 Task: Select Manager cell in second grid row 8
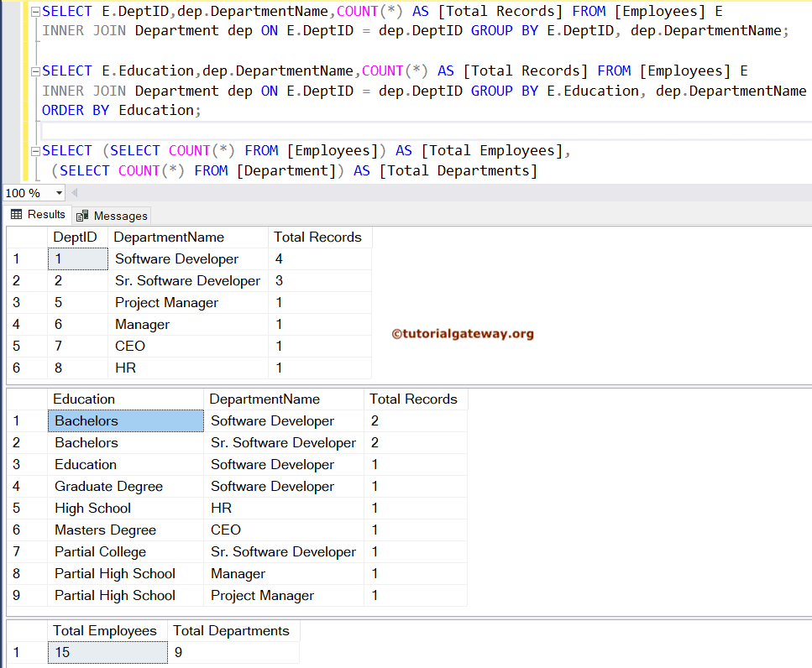pyautogui.click(x=284, y=573)
